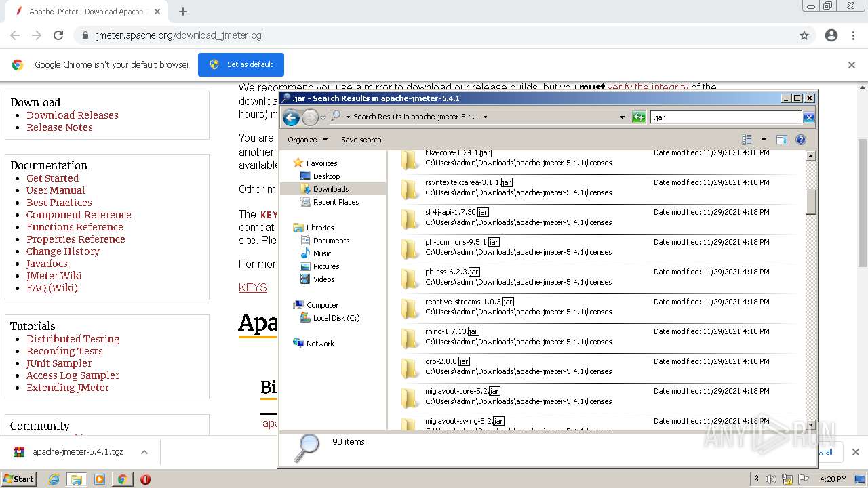Open download options arrow for apache-jmeter-5.4.1.tgz
The height and width of the screenshot is (488, 868).
pos(144,452)
